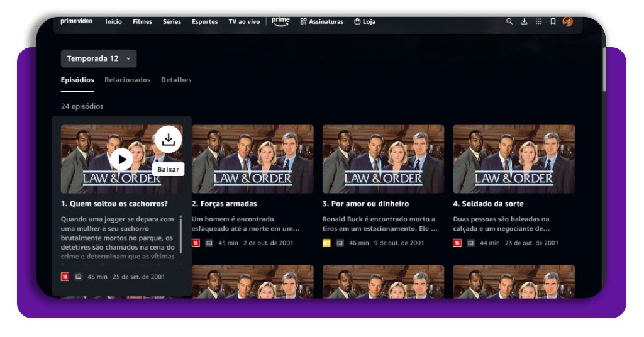Viewport: 644px width, 337px height.
Task: Click the Baixar tooltip label
Action: tap(168, 169)
